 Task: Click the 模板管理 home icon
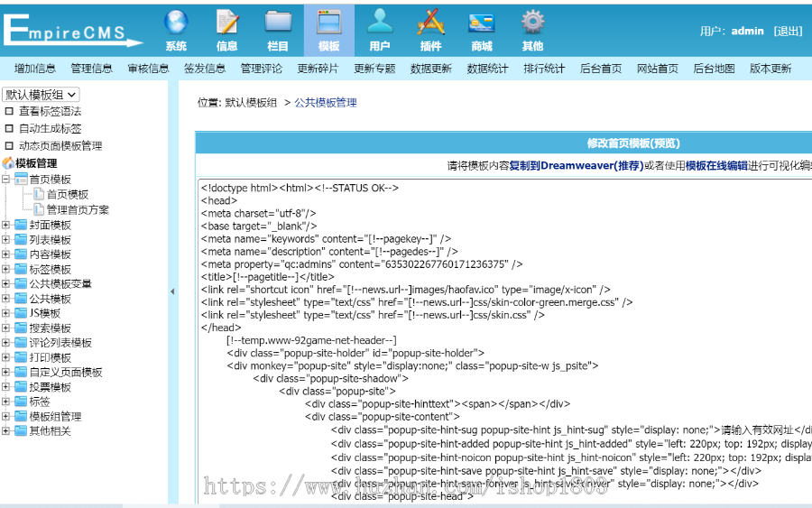pos(8,163)
